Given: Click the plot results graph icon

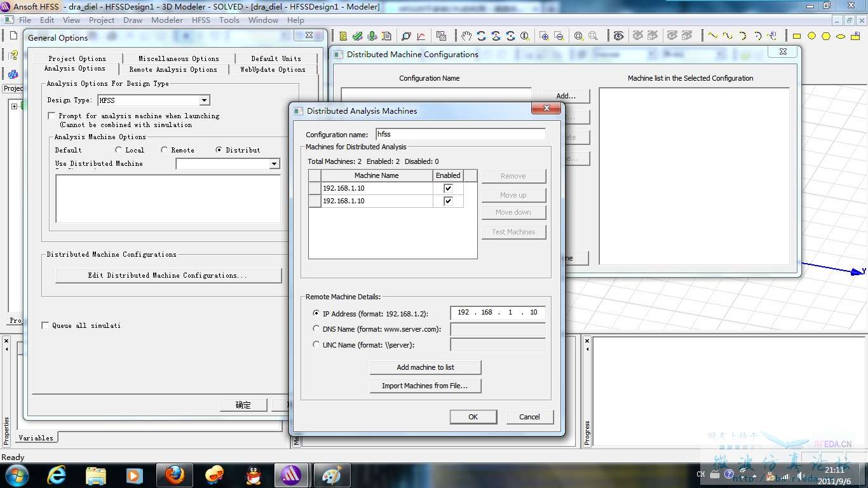Looking at the screenshot, I should [x=421, y=36].
